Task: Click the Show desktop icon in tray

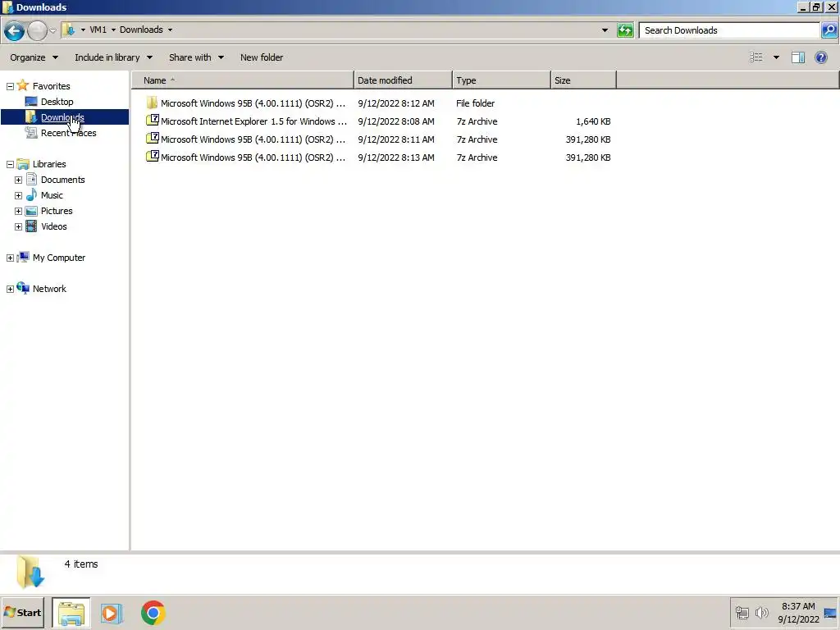Action: click(x=830, y=613)
